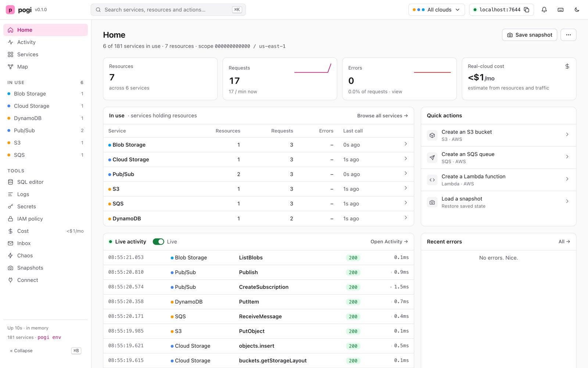The width and height of the screenshot is (588, 368).
Task: Click the S3 bucket cube icon
Action: coord(432,135)
